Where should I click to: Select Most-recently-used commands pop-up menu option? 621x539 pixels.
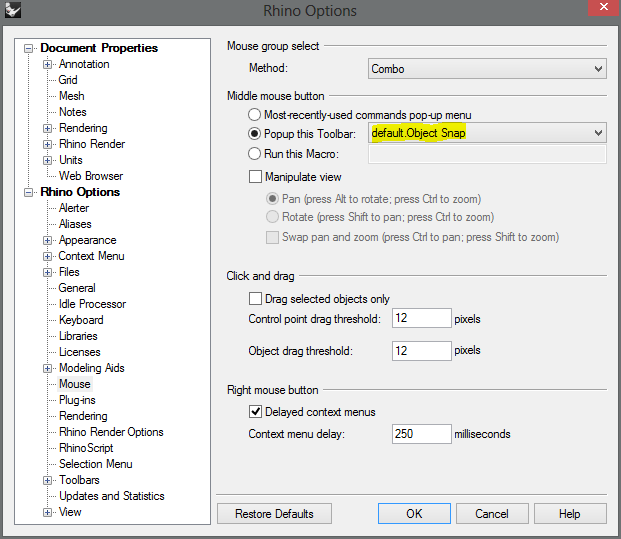click(x=254, y=115)
